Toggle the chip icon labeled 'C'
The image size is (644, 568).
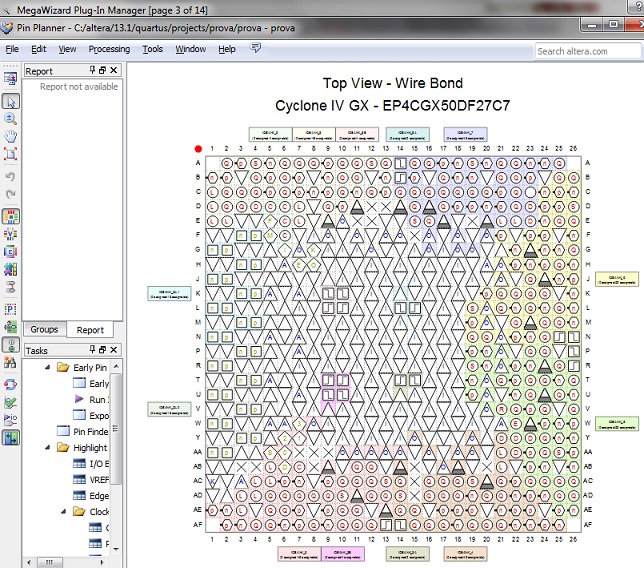point(11,251)
